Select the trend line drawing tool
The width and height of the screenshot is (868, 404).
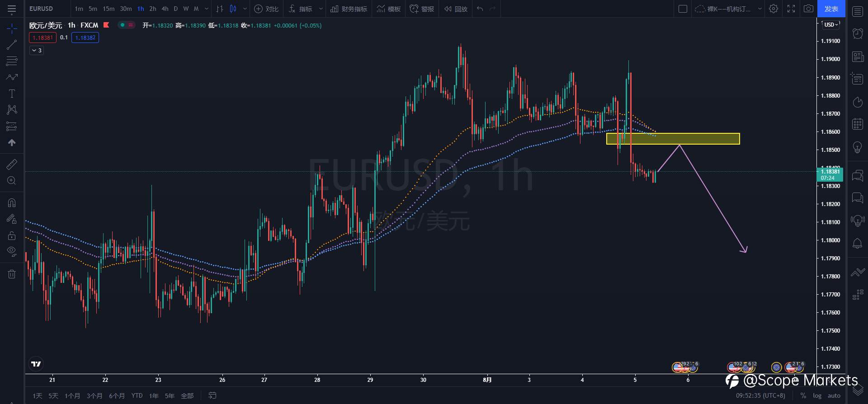(12, 45)
